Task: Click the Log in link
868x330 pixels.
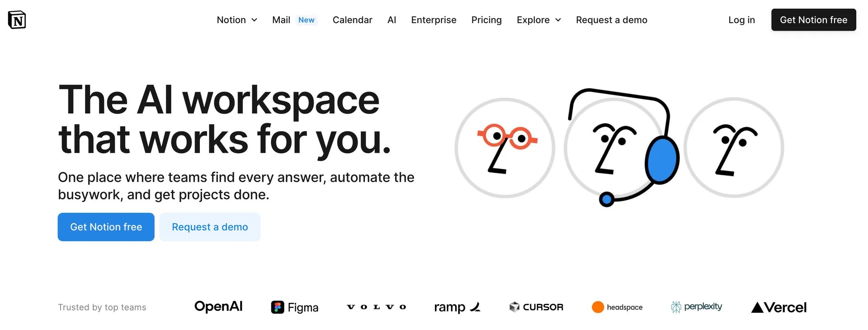Action: [x=741, y=20]
